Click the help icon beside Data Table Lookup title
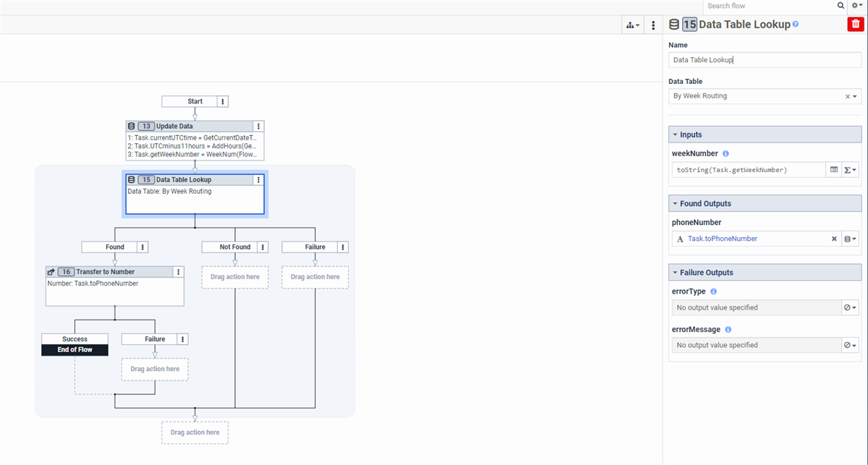The height and width of the screenshot is (465, 868). [794, 23]
